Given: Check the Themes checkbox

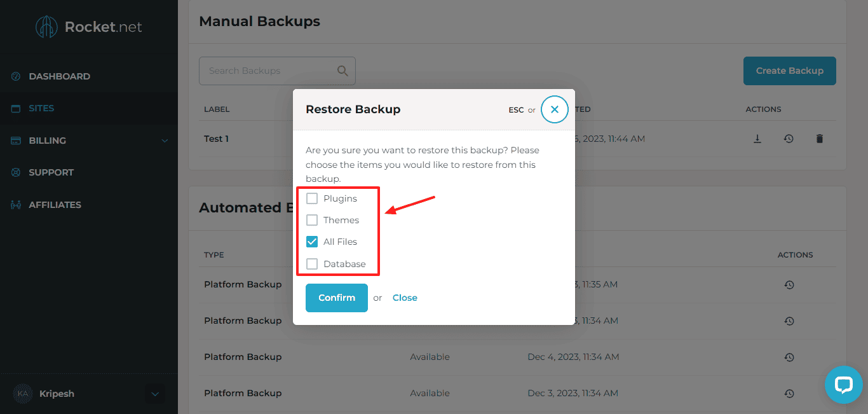Looking at the screenshot, I should pyautogui.click(x=312, y=220).
